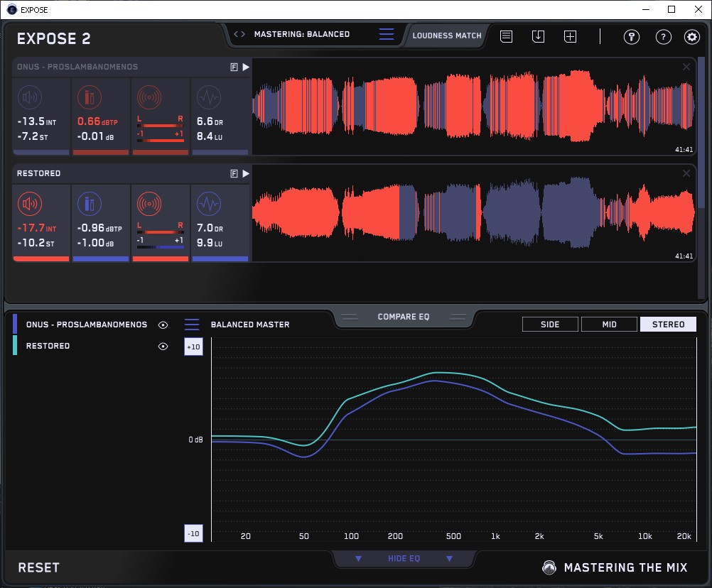Open the MASTERING: BALANCED preset selector

[x=302, y=34]
